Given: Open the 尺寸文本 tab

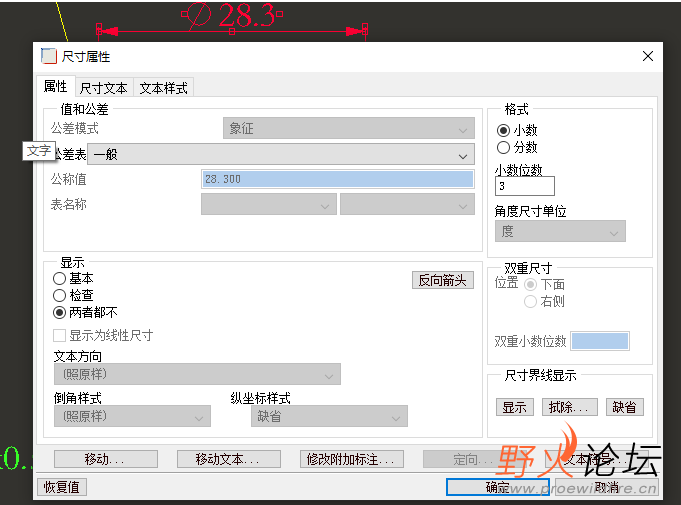Looking at the screenshot, I should 104,88.
